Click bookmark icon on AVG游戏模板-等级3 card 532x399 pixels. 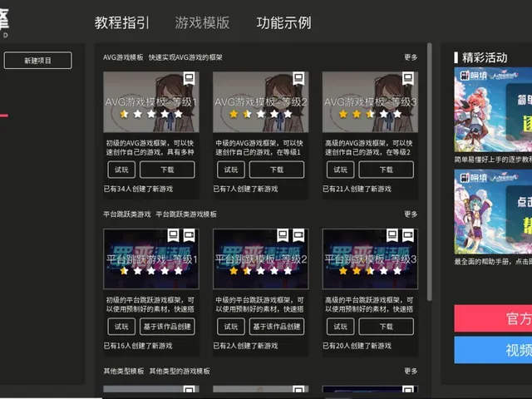408,78
